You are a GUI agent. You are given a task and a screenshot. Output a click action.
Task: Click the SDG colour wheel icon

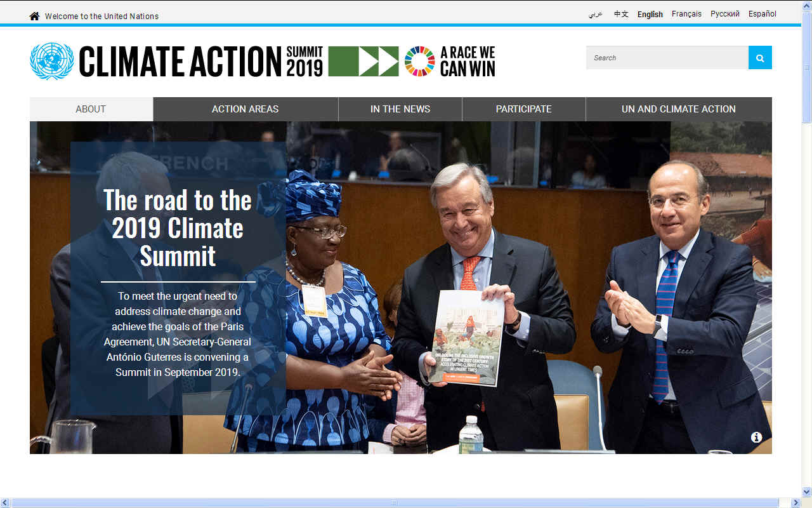[420, 62]
